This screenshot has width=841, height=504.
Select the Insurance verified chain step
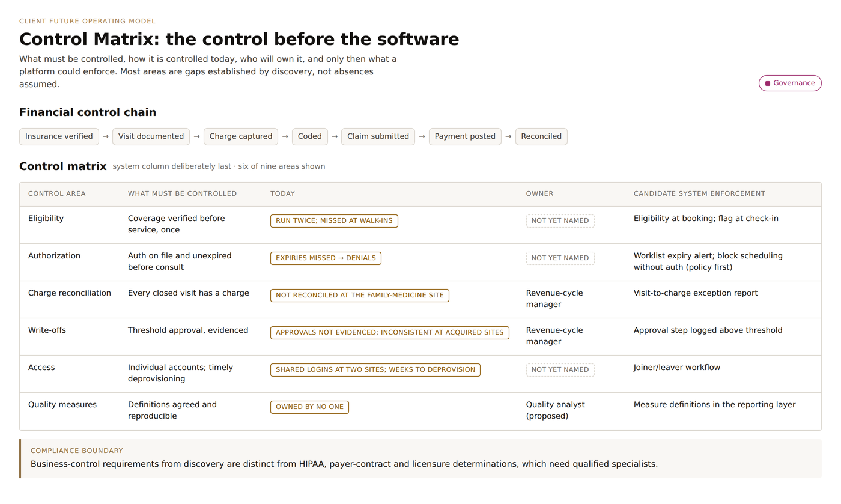59,136
